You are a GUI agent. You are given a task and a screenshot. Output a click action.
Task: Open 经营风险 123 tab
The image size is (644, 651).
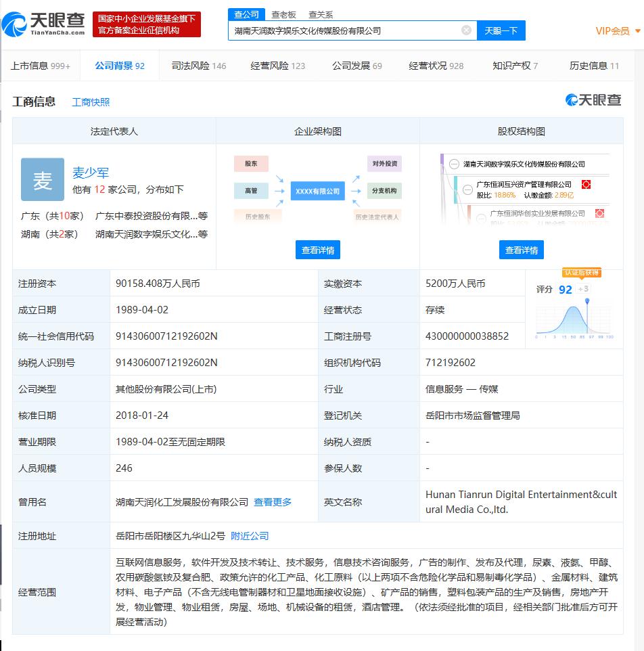277,66
